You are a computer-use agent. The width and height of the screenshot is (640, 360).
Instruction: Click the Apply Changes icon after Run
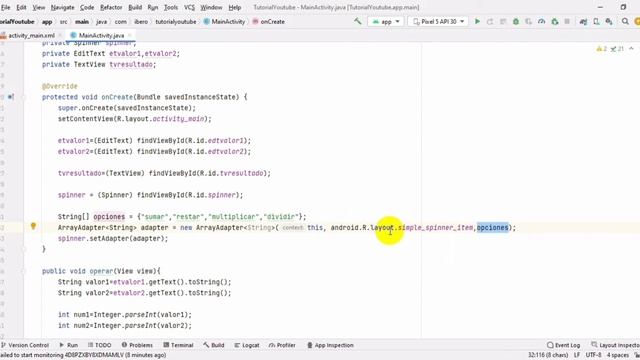[x=490, y=21]
